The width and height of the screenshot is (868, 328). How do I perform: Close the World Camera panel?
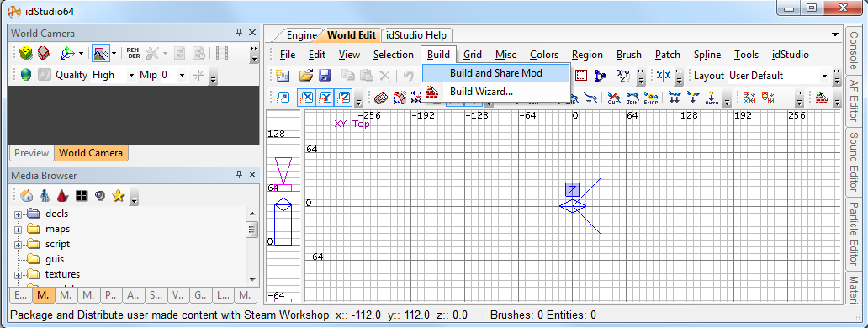tap(252, 33)
